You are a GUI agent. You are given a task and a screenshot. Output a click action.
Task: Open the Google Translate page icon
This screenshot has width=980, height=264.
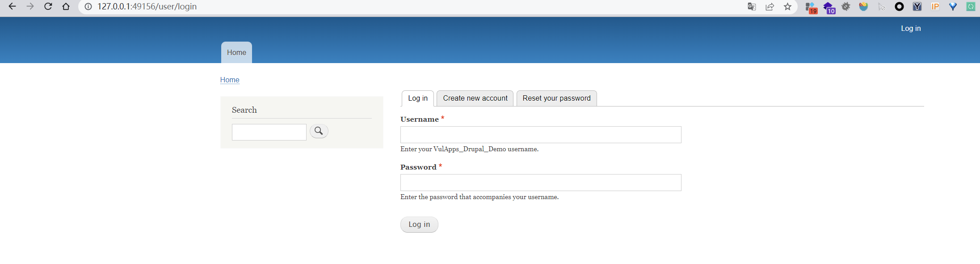coord(752,6)
